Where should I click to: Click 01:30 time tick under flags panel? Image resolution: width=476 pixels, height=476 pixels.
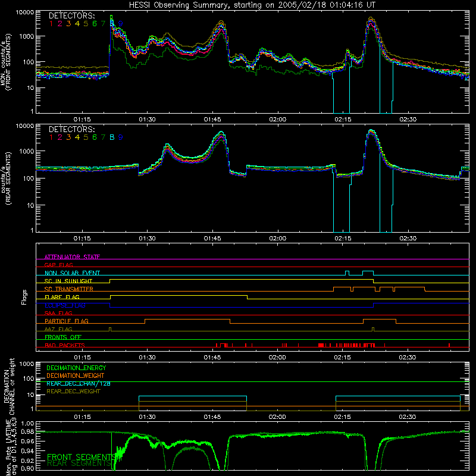click(147, 358)
